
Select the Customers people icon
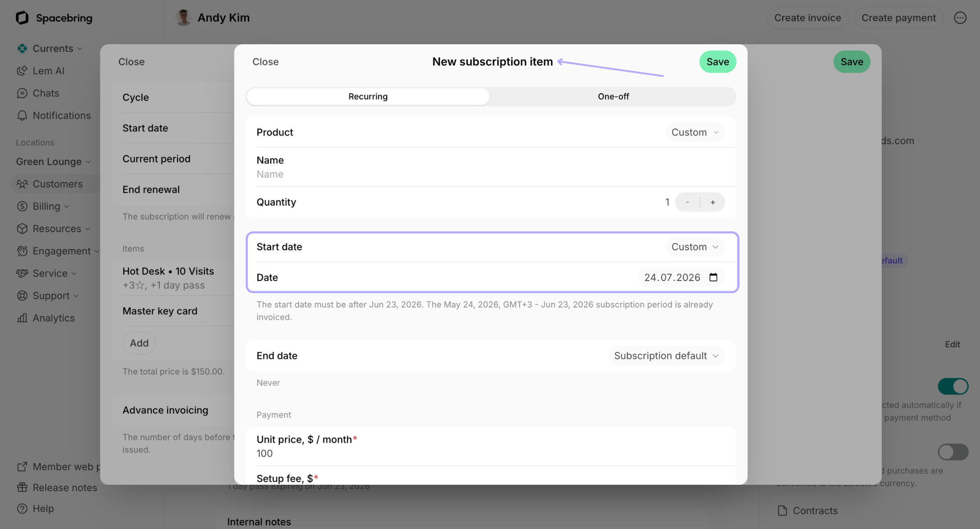(22, 184)
